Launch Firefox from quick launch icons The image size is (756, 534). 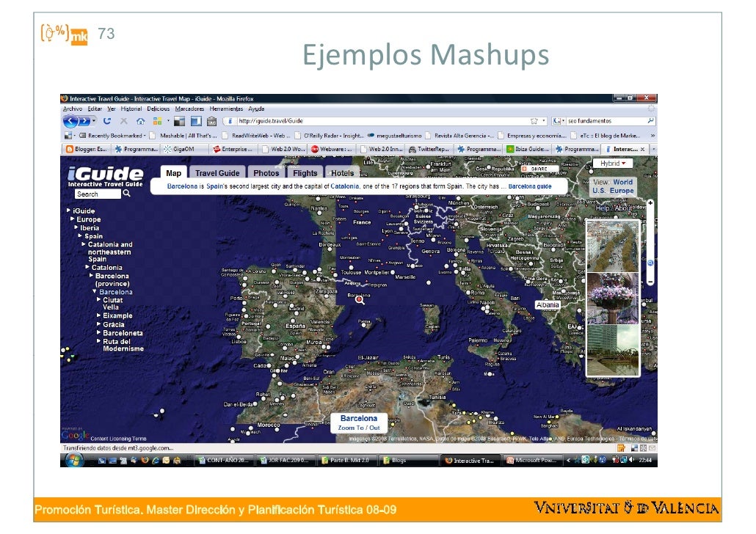pyautogui.click(x=145, y=460)
